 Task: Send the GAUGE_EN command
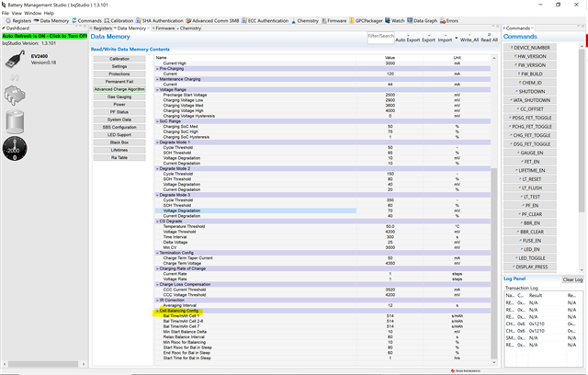click(x=530, y=153)
